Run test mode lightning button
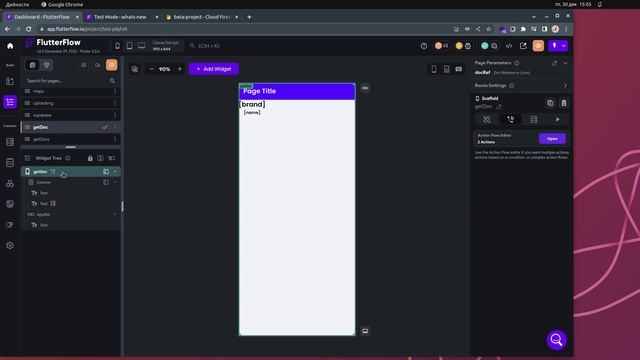 point(554,46)
